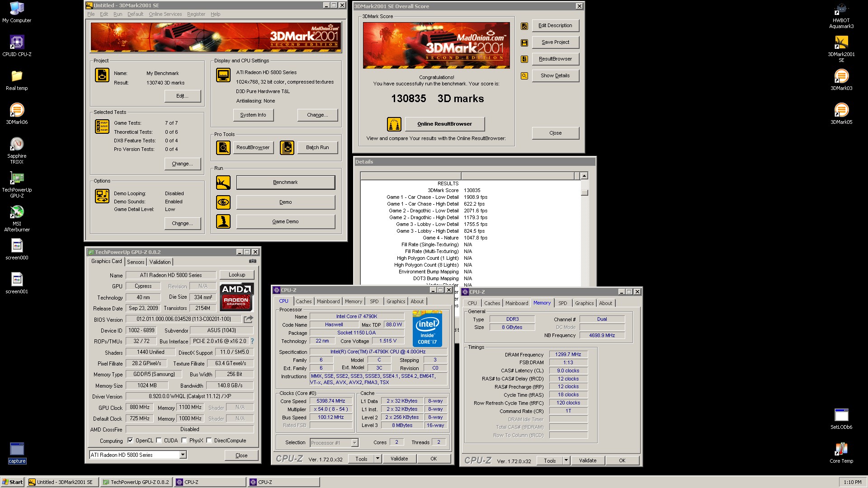
Task: Click the Details list scrollbar thumb
Action: tap(585, 192)
